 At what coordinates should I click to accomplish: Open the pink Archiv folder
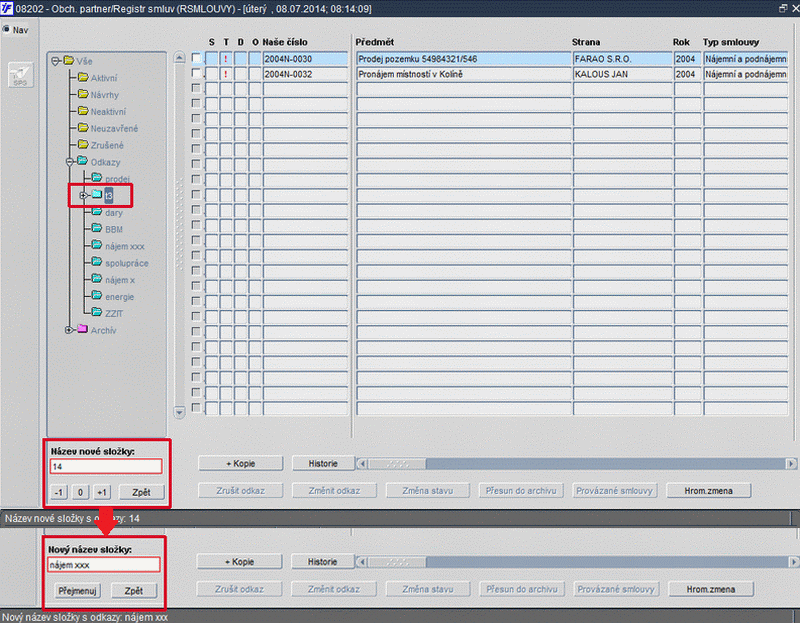click(97, 330)
